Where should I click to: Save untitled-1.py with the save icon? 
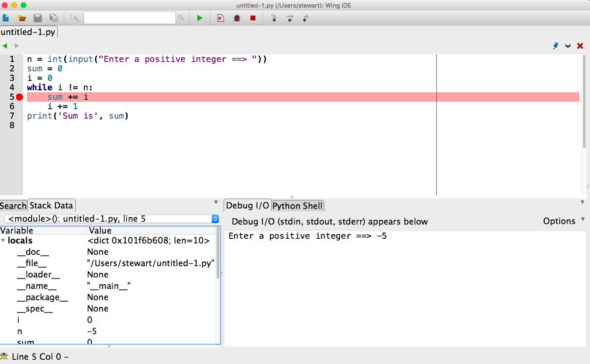(x=38, y=17)
